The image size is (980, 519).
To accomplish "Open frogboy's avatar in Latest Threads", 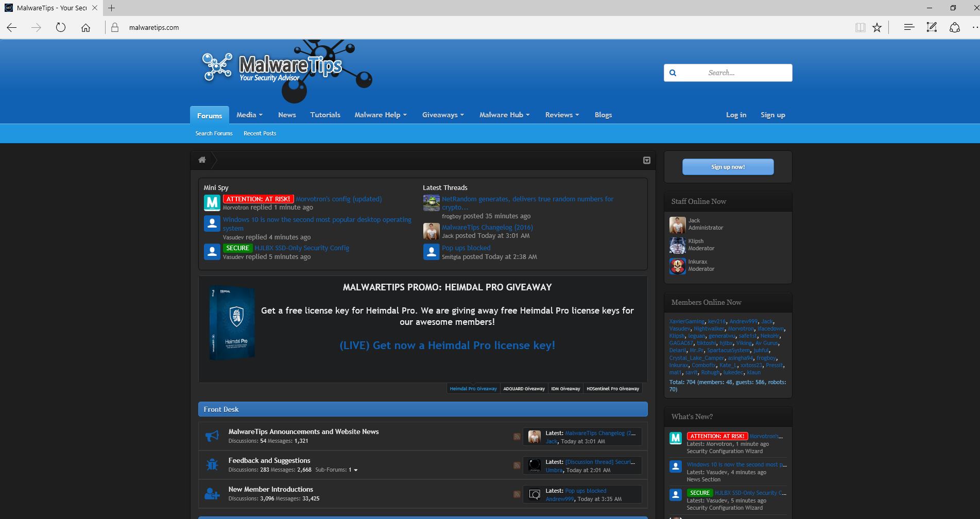I will click(432, 203).
